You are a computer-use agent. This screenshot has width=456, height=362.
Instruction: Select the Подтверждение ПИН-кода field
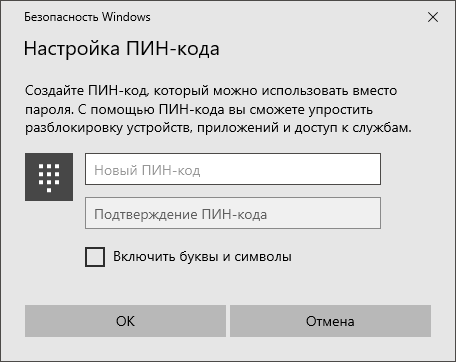coord(233,213)
